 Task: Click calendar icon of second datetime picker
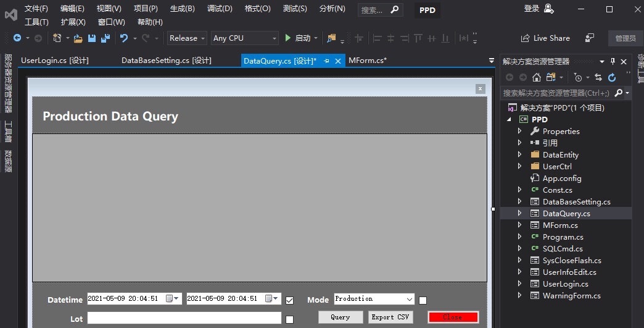pyautogui.click(x=268, y=298)
